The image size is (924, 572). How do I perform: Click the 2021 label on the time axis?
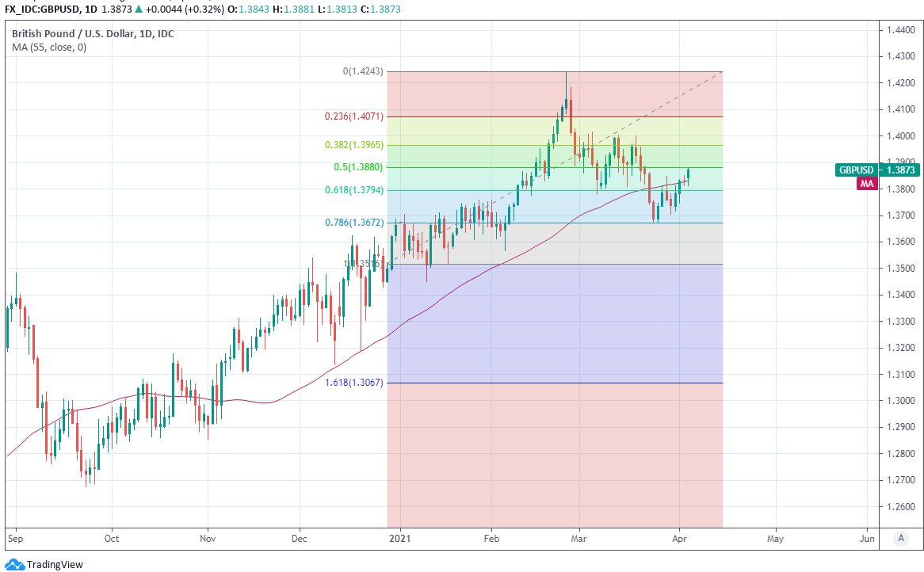click(x=401, y=538)
